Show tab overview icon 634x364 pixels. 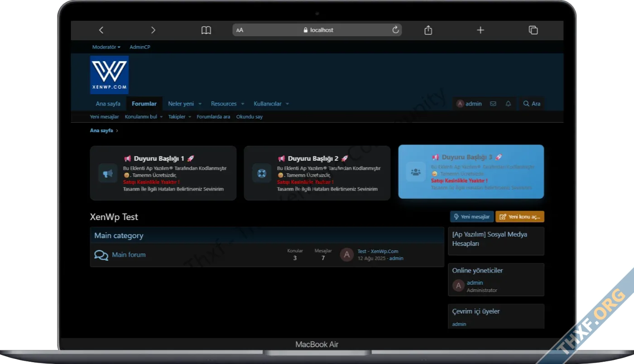coord(533,30)
